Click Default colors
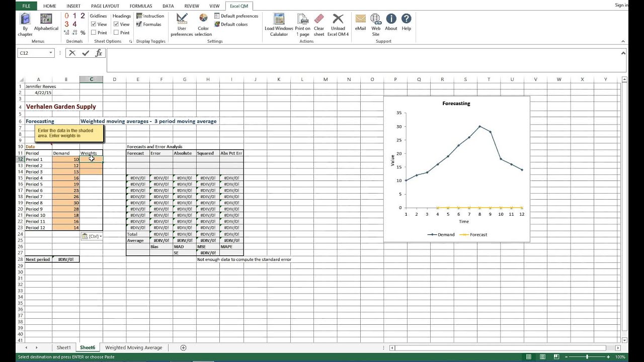This screenshot has width=644, height=362. 231,24
